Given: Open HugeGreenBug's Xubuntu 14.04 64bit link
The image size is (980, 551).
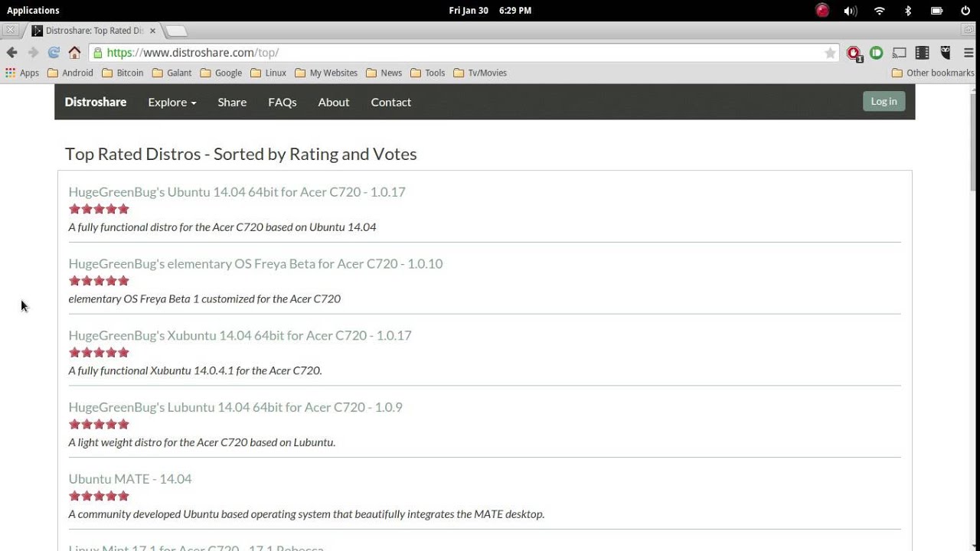Looking at the screenshot, I should (240, 335).
